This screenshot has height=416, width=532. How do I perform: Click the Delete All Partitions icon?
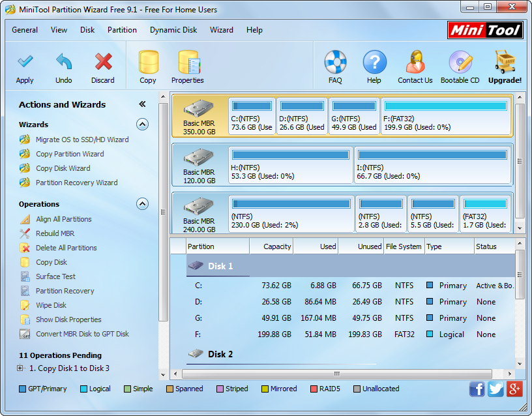point(25,248)
